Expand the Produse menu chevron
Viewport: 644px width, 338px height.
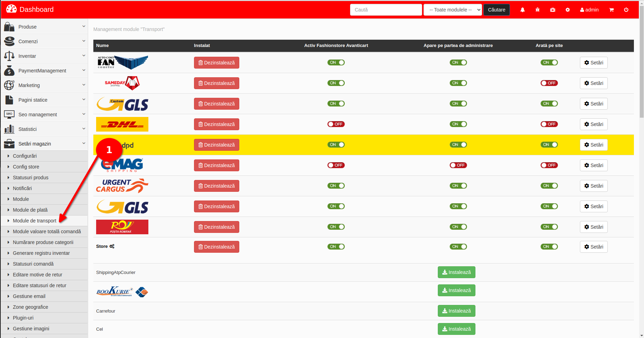pyautogui.click(x=84, y=26)
